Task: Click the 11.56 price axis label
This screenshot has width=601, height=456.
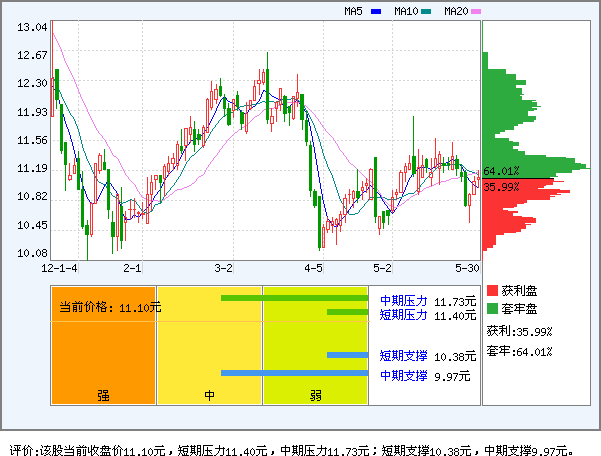Action: (x=32, y=140)
